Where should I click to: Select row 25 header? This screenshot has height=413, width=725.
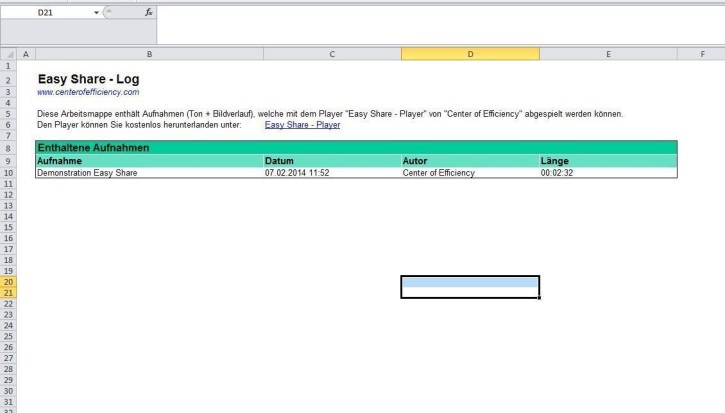point(8,336)
